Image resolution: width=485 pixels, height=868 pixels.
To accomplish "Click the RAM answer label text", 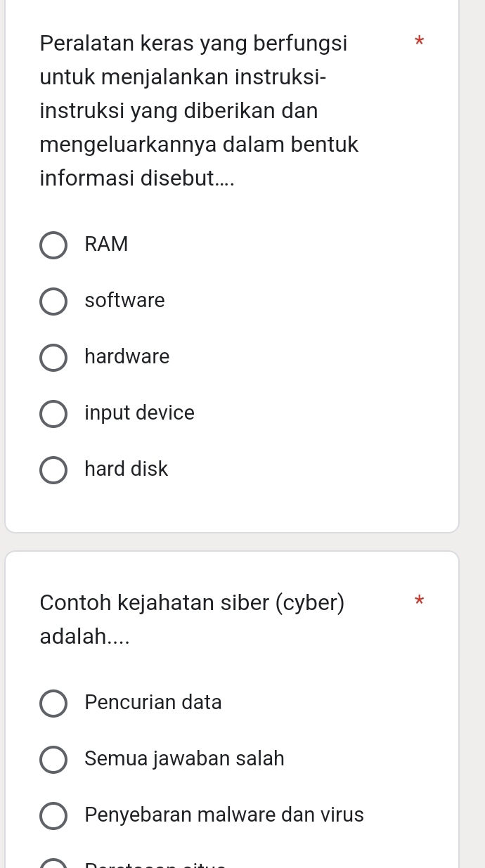I will (106, 245).
